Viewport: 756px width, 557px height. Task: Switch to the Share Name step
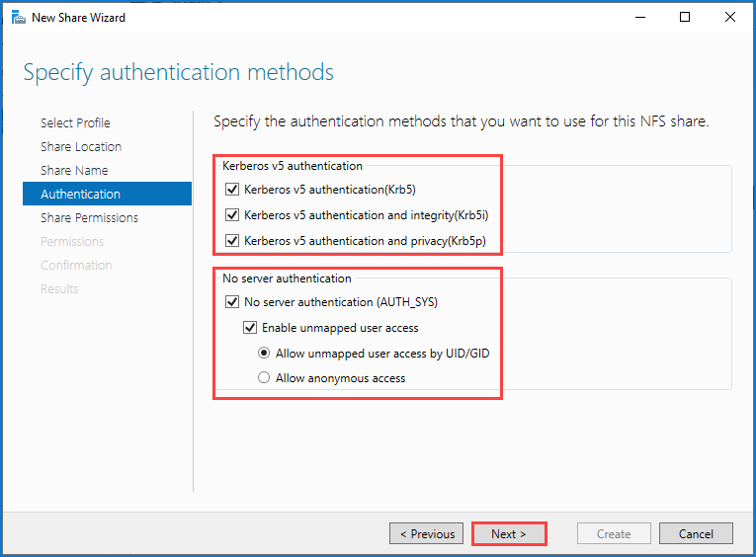[74, 170]
